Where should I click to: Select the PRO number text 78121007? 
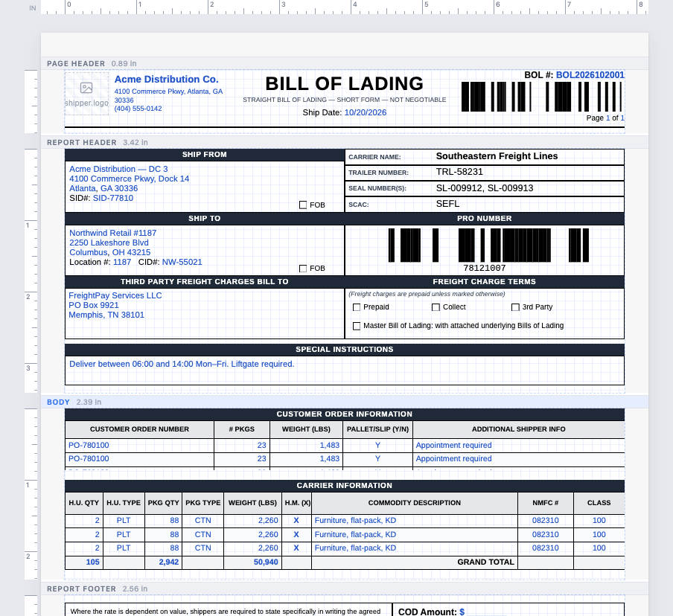485,268
